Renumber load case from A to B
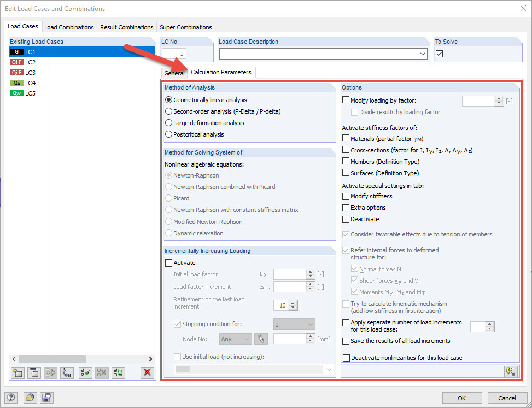 67,372
